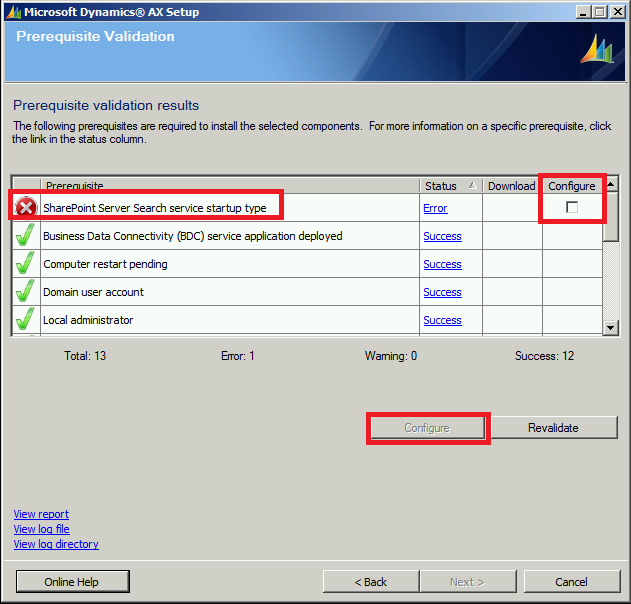Click the green checkmark beside Local administrator
Screen dimensions: 631x604
point(25,320)
